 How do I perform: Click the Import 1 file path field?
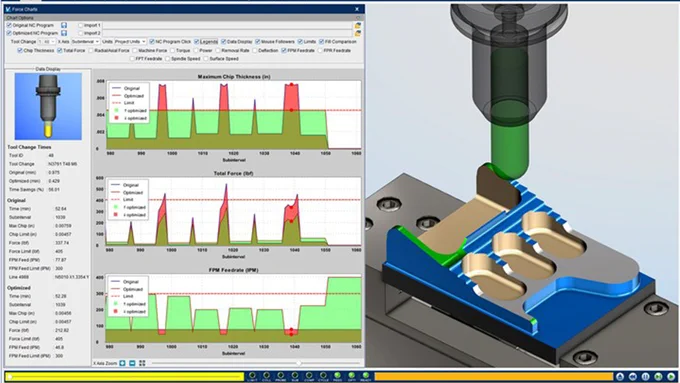[227, 26]
